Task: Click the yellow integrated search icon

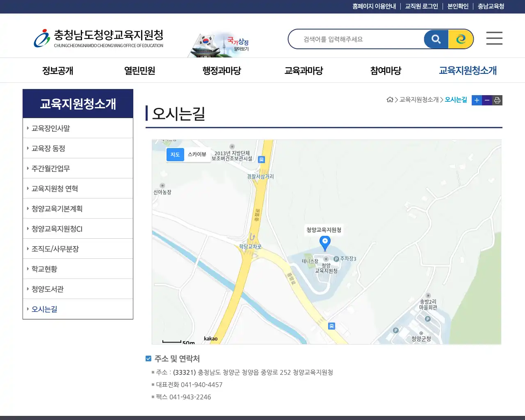Action: pos(461,39)
